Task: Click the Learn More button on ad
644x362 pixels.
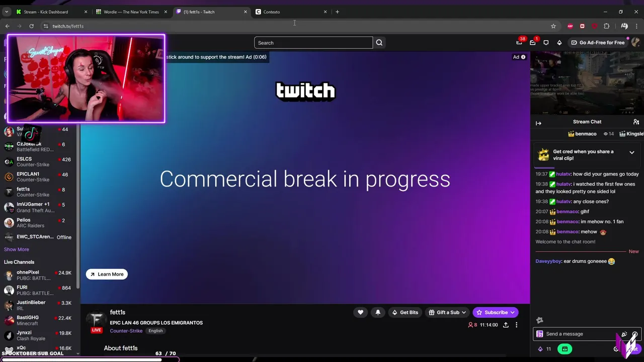Action: pyautogui.click(x=107, y=274)
